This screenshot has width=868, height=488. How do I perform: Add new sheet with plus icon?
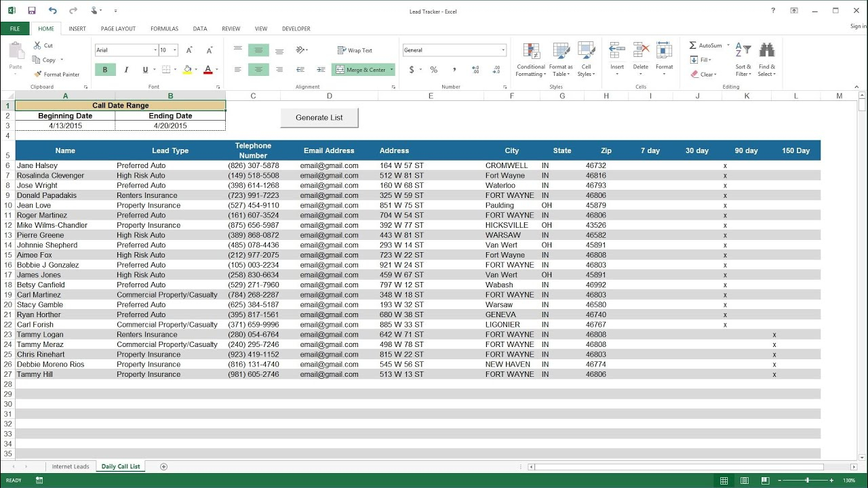pos(163,466)
